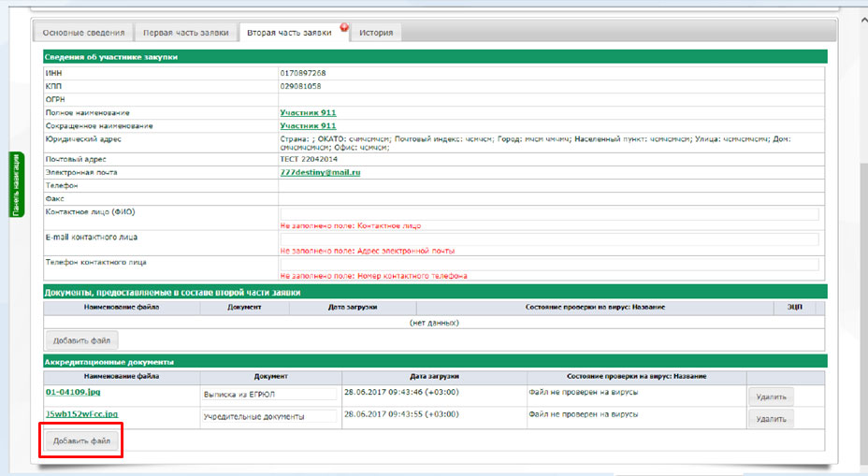This screenshot has height=476, width=868.
Task: Click the Учредительные документы document field
Action: (269, 417)
